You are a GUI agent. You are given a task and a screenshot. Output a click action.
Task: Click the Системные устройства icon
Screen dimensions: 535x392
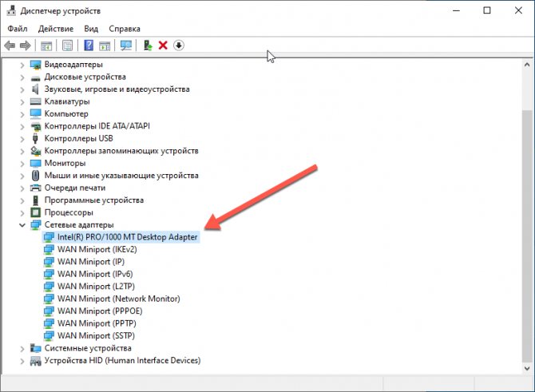point(35,348)
